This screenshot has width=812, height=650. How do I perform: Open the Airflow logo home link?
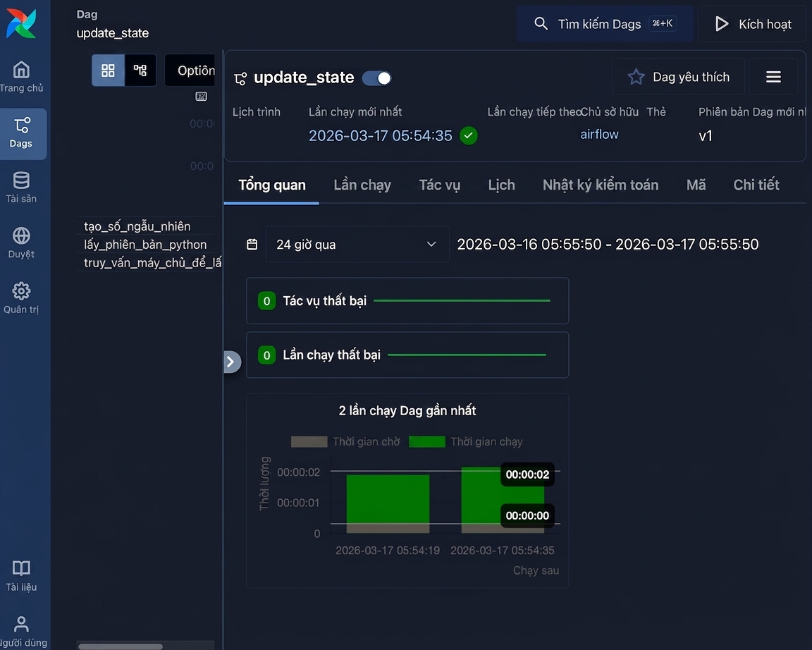click(21, 24)
